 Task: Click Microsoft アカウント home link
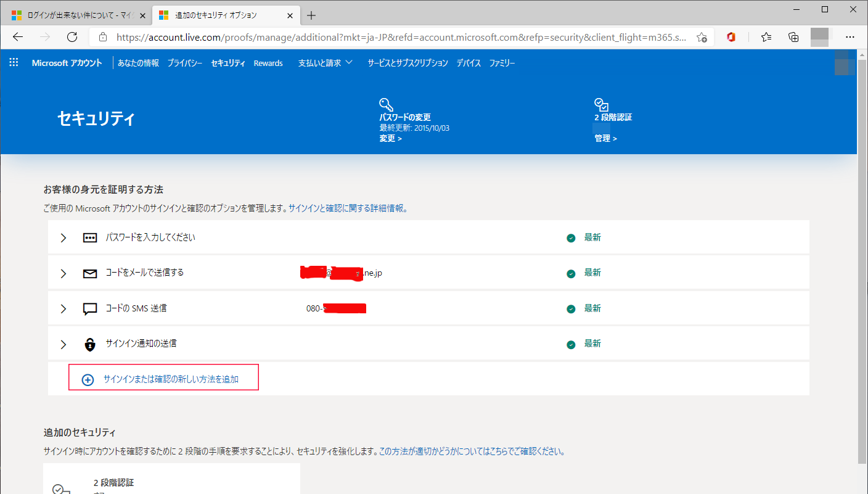(x=67, y=63)
